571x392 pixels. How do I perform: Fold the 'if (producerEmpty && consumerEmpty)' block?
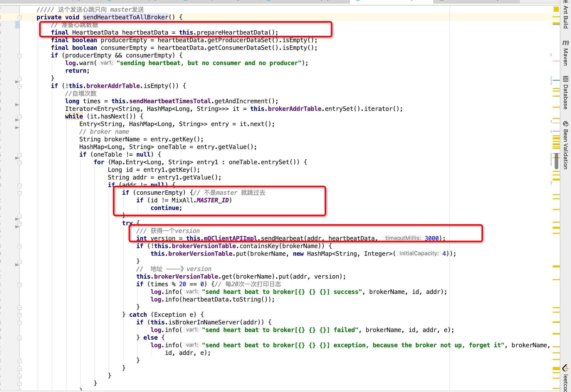[20, 56]
